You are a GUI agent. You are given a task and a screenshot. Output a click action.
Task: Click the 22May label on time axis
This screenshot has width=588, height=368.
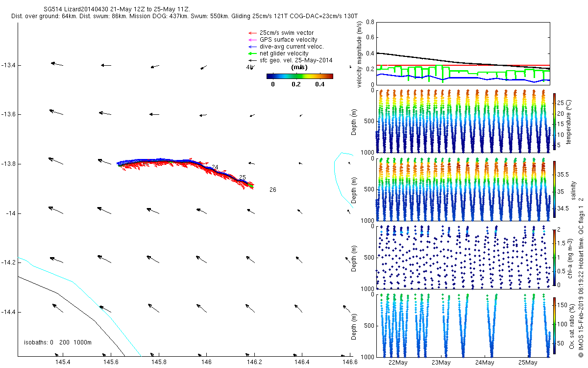click(397, 363)
